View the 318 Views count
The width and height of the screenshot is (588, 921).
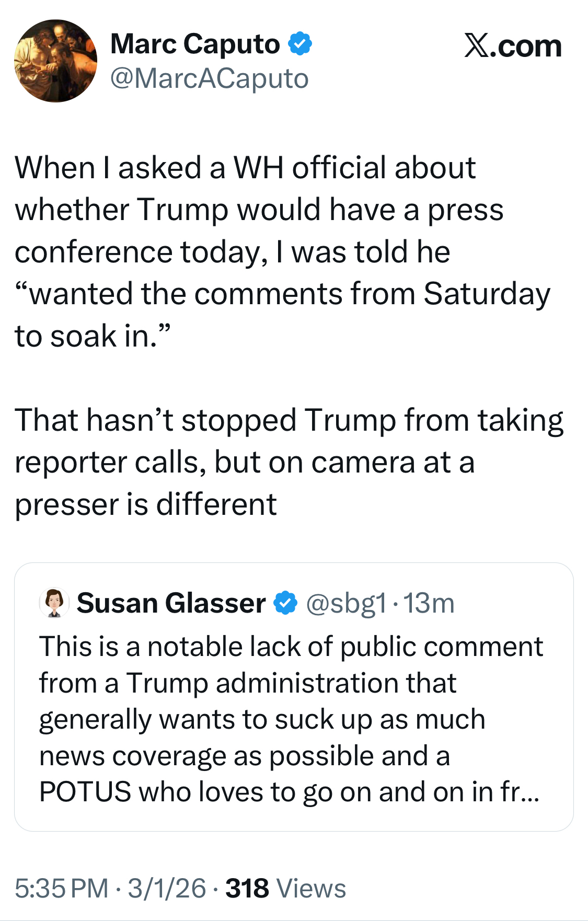tap(247, 889)
